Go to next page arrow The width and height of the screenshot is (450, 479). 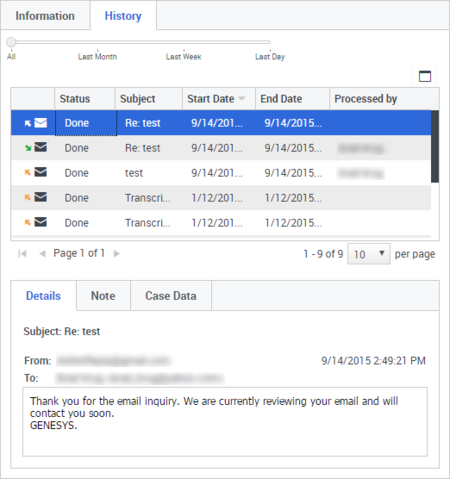click(x=117, y=254)
